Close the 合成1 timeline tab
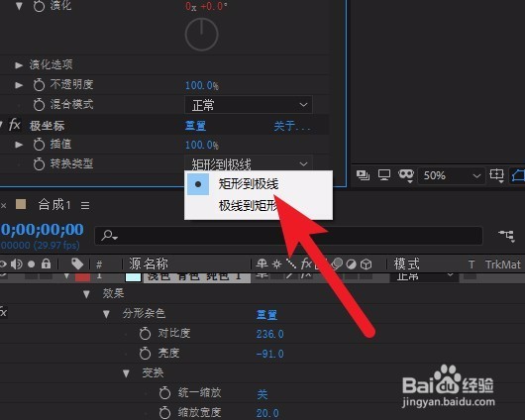 [x=3, y=205]
